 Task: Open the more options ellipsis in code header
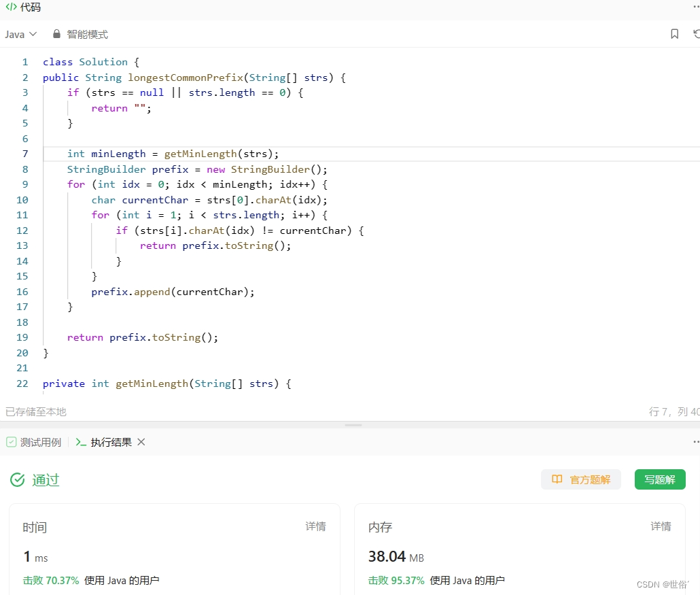(x=696, y=7)
